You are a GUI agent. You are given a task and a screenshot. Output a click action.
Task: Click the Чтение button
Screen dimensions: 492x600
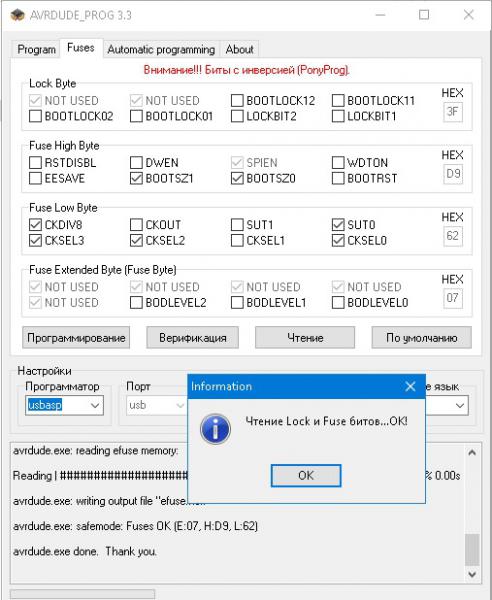coord(305,338)
